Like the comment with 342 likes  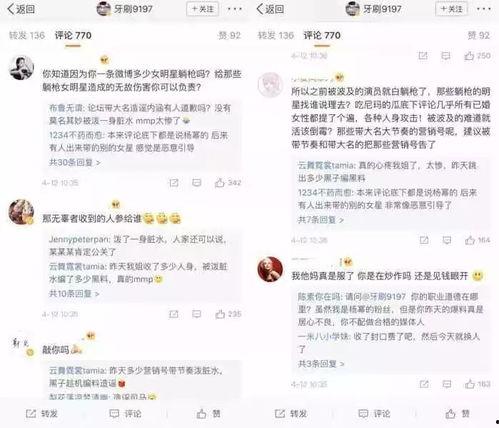pos(228,183)
